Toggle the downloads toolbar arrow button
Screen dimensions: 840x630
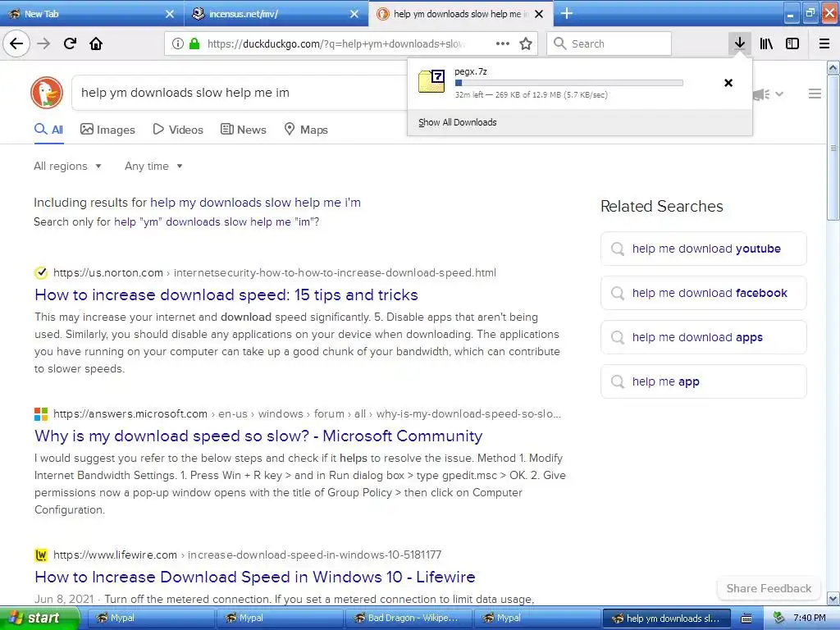(x=740, y=44)
